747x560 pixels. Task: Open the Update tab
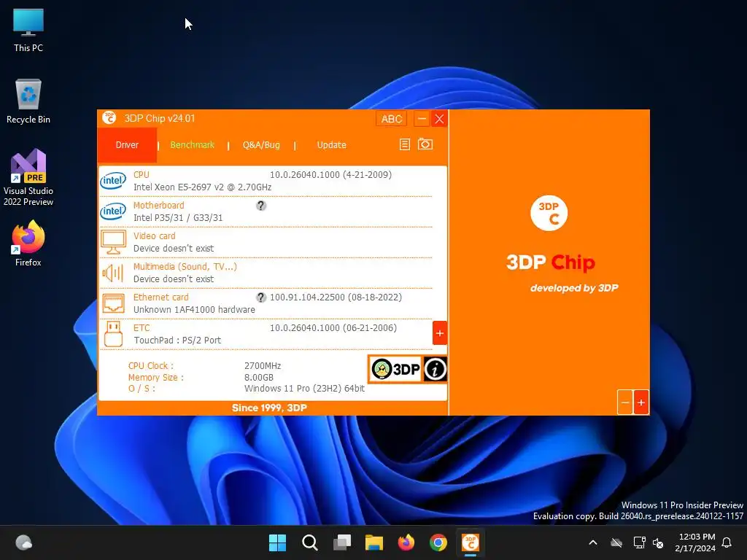[332, 145]
